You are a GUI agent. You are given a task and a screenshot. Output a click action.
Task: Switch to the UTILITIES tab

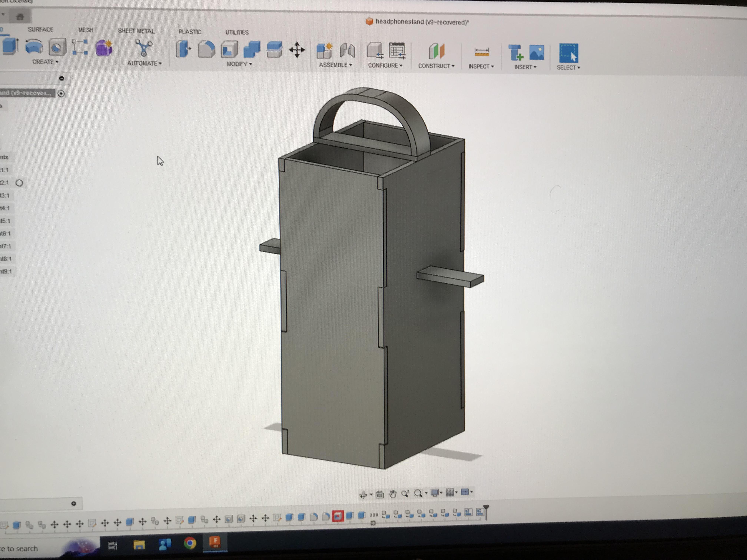point(237,32)
